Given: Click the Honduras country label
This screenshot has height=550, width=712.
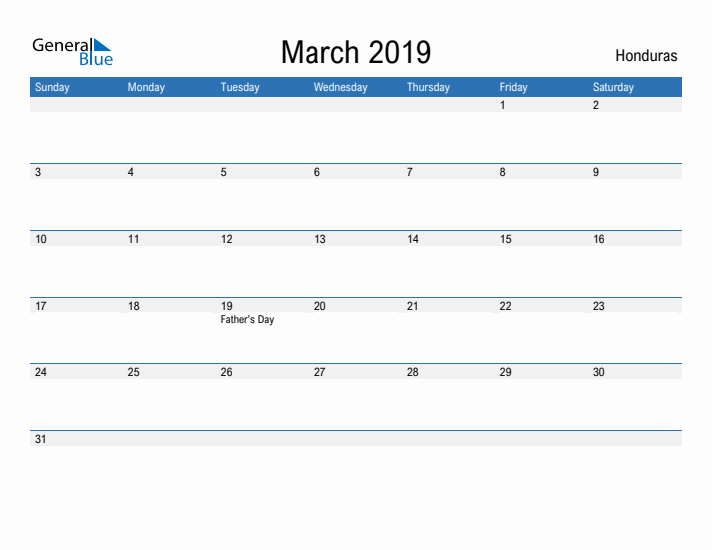Looking at the screenshot, I should point(646,55).
